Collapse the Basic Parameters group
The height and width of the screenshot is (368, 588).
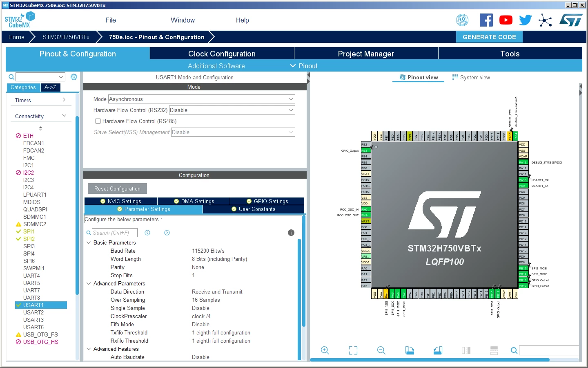click(89, 242)
